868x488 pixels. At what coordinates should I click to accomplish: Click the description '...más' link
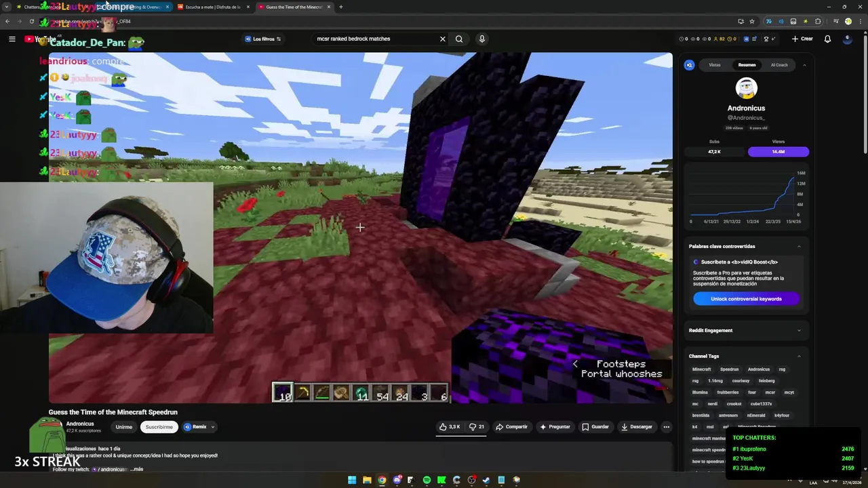137,469
